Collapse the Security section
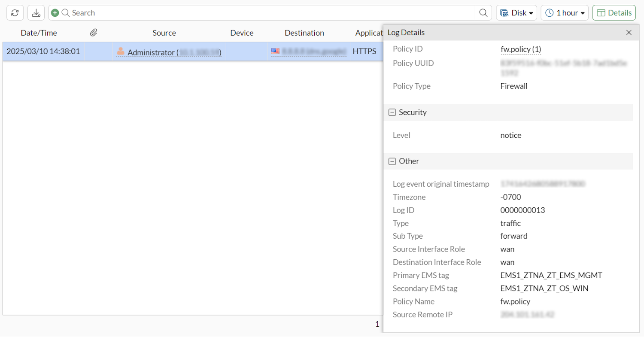Screen dimensions: 644x337 coord(392,112)
